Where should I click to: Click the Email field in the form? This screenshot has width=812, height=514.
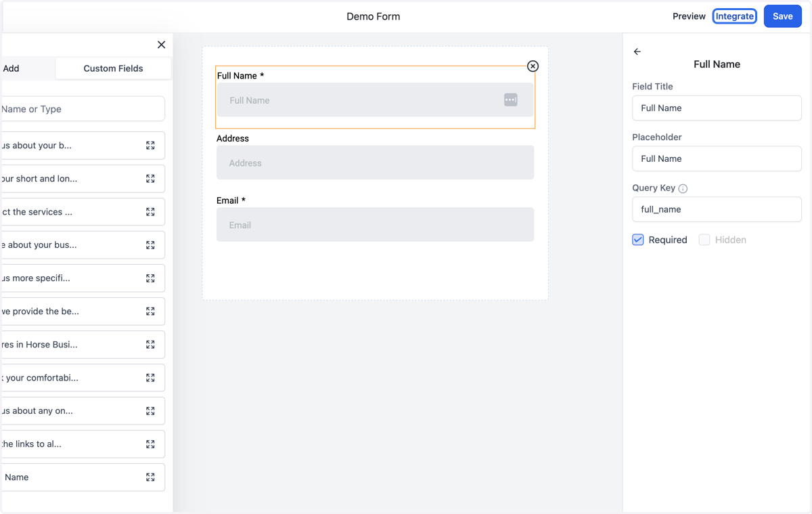(x=375, y=225)
